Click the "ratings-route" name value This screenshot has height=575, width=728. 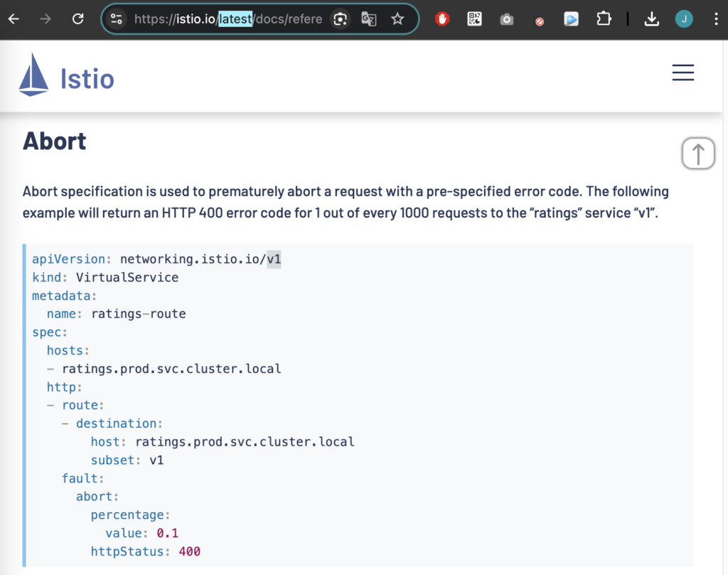pyautogui.click(x=139, y=313)
